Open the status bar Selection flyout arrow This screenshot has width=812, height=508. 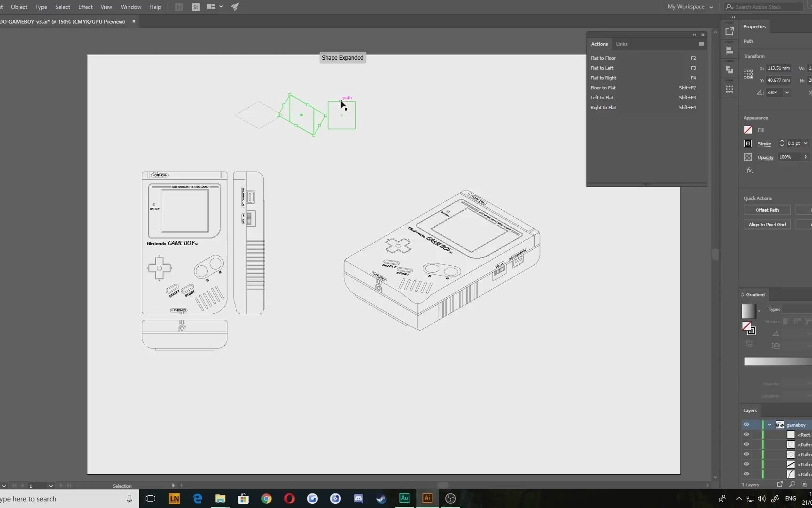[173, 485]
